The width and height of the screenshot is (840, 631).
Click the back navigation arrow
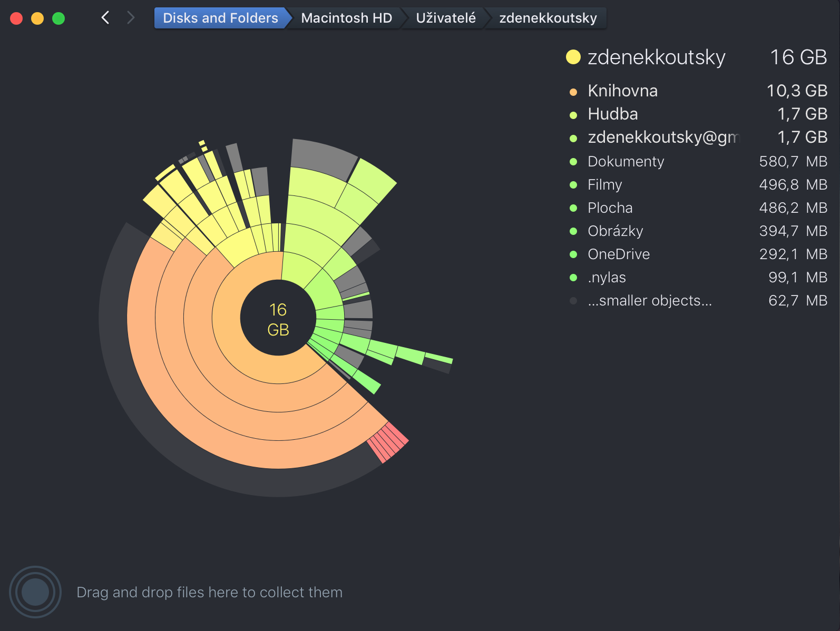(105, 18)
